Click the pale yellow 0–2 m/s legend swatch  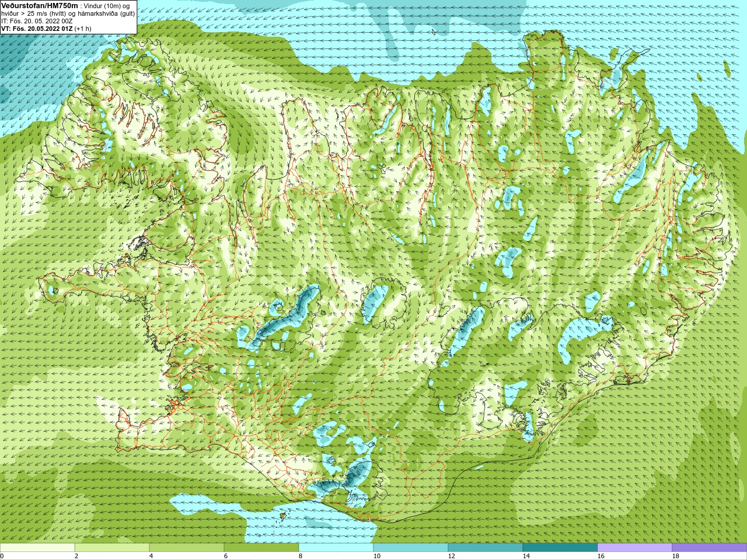coord(37,548)
